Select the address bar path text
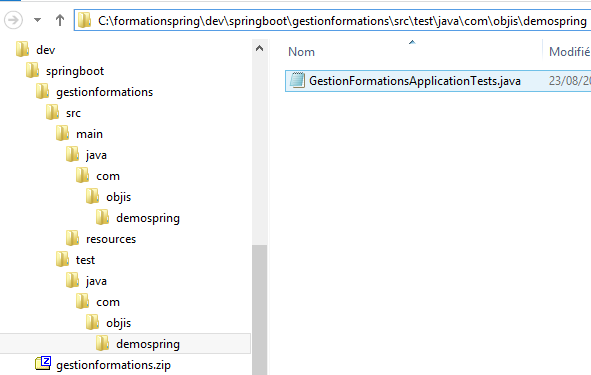The height and width of the screenshot is (375, 591). point(342,21)
